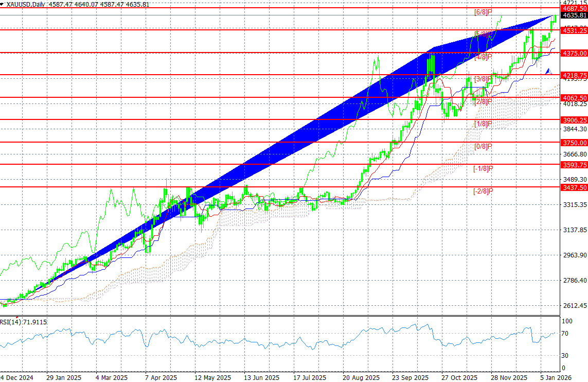
Task: Click the [6/8]P Murrey level label
Action: click(484, 12)
